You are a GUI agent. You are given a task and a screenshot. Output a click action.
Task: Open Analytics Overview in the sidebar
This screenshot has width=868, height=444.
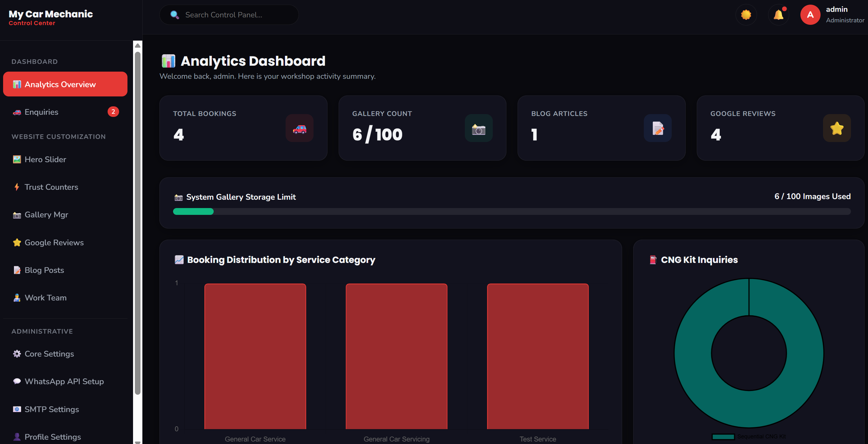[x=65, y=84]
